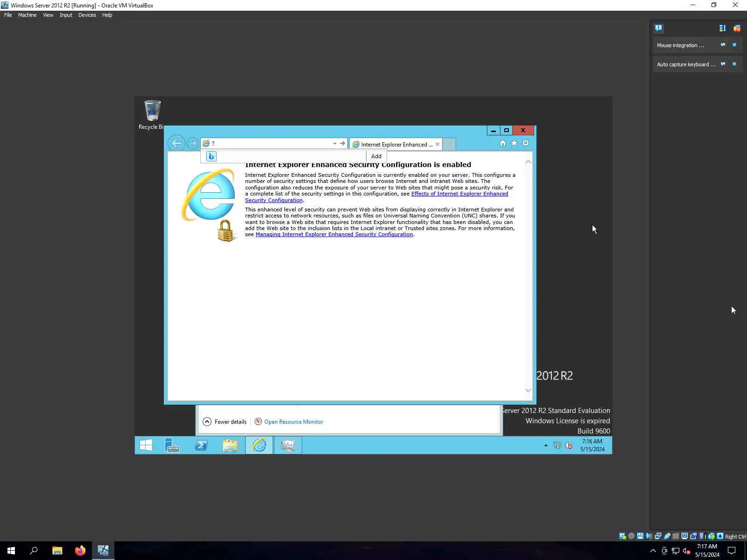Click the USB indicator in VirtualBox status bar

click(667, 536)
